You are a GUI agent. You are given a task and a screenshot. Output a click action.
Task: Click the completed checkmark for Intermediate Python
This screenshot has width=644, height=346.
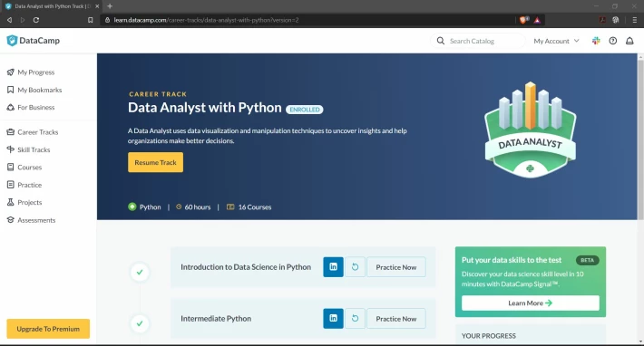(x=140, y=324)
